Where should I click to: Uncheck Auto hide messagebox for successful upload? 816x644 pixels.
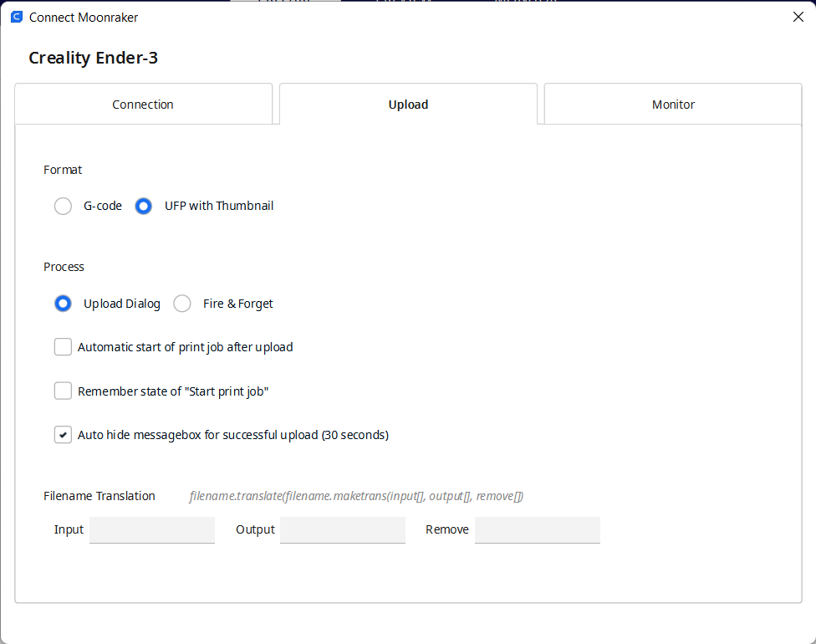click(63, 435)
